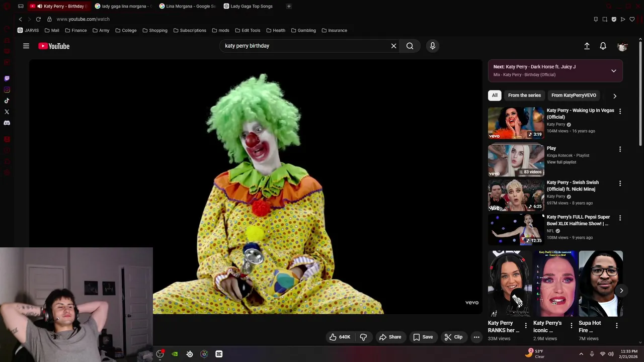The height and width of the screenshot is (362, 644).
Task: Toggle the taskbar microphone tray icon
Action: coord(592,354)
